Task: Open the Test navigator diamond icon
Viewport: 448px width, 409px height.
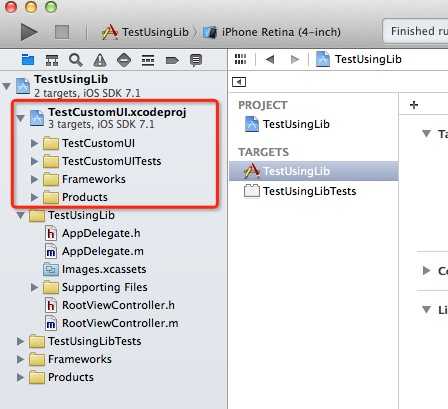Action: (x=124, y=60)
